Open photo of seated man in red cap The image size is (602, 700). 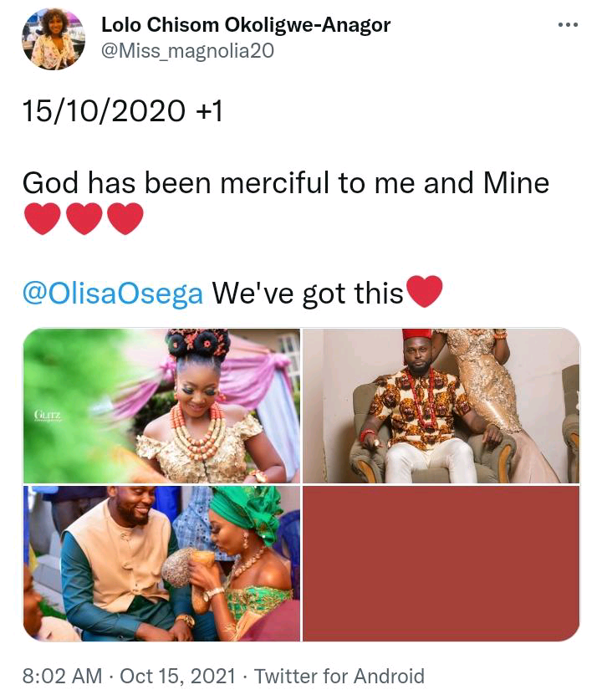tap(441, 406)
